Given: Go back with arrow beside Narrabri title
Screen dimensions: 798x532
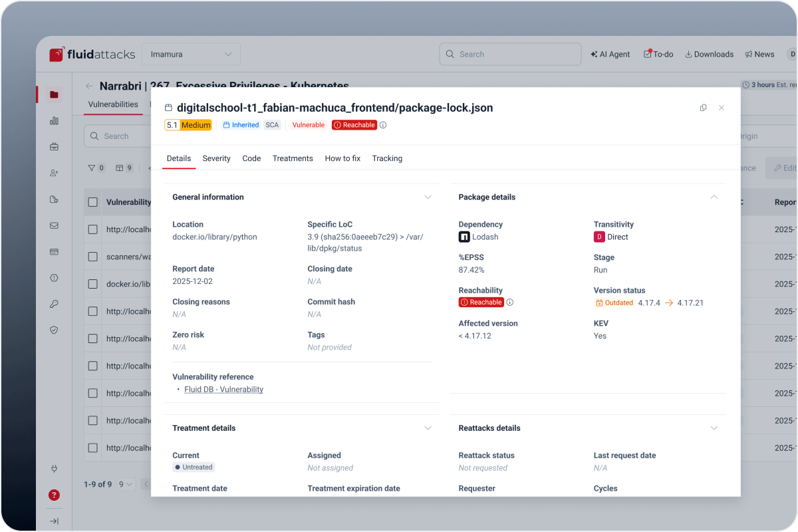Looking at the screenshot, I should coord(89,86).
